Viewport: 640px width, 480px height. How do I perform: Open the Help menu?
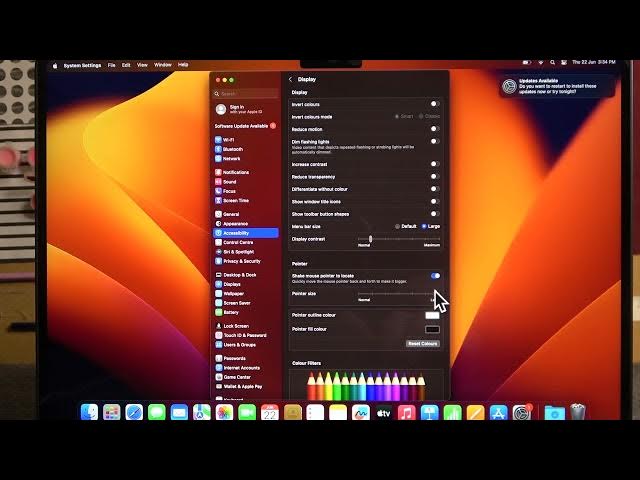pyautogui.click(x=183, y=64)
